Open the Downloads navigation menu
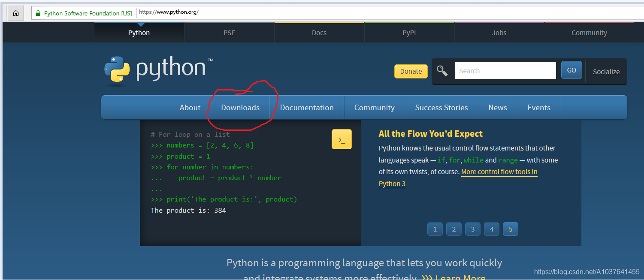644x280 pixels. [240, 108]
